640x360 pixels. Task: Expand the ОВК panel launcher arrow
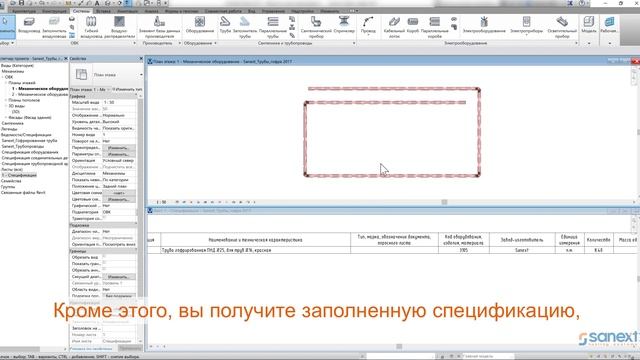click(134, 43)
